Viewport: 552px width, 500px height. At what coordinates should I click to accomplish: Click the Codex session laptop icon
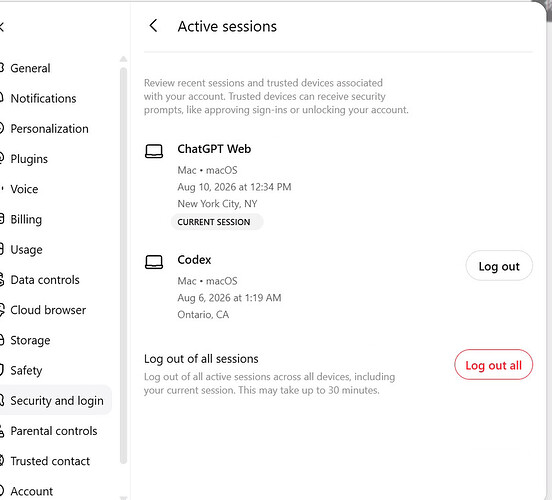pos(154,262)
